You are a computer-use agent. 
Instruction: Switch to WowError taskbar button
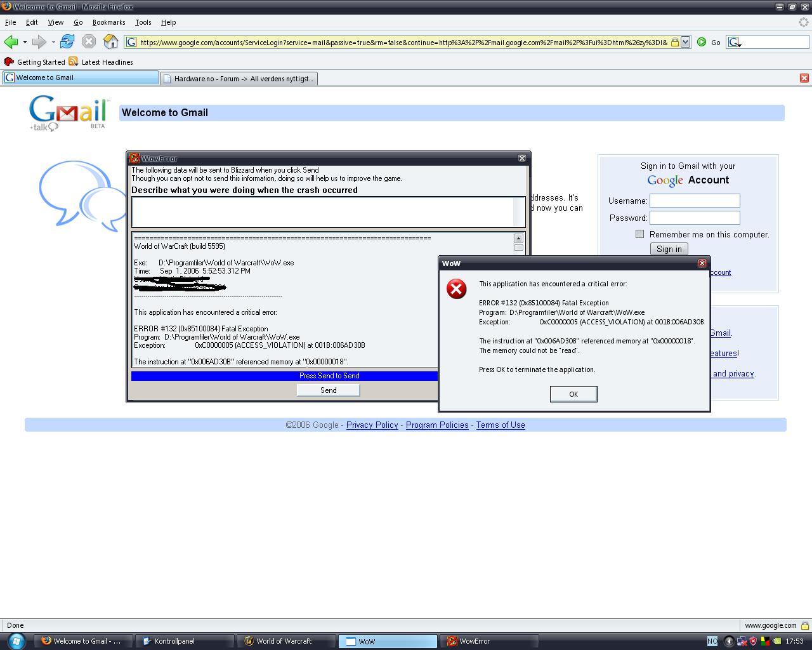click(489, 641)
